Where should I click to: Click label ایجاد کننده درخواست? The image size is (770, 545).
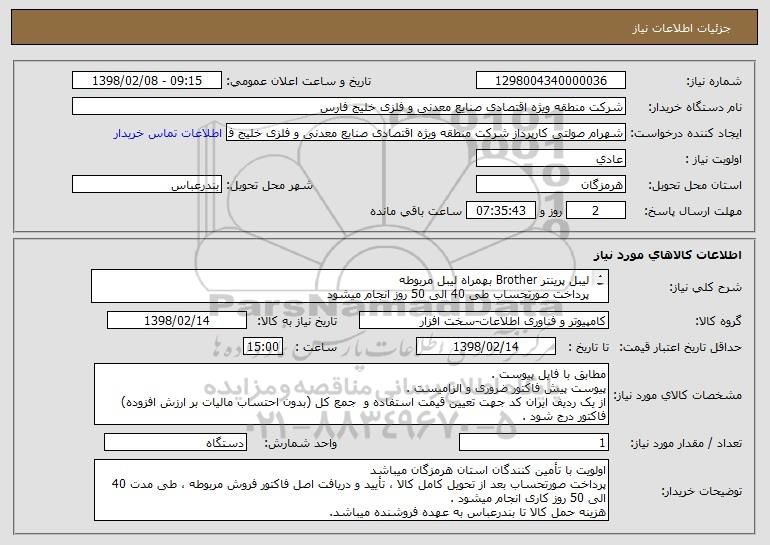coord(686,133)
